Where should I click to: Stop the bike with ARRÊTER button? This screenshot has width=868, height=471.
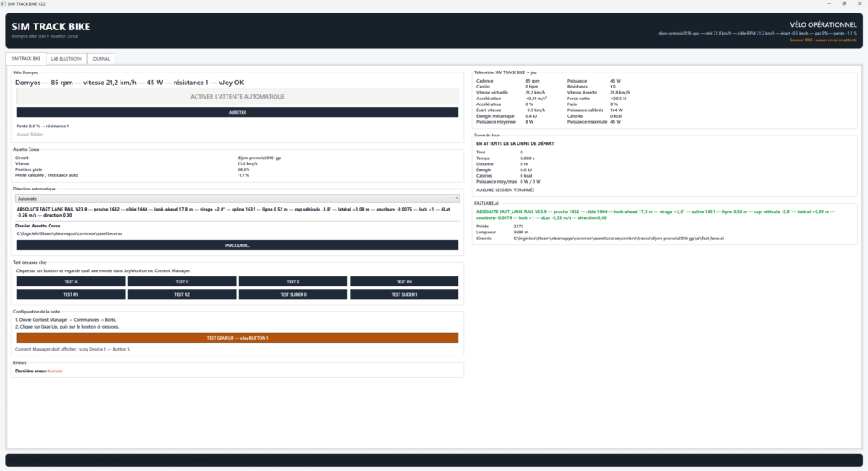(238, 112)
